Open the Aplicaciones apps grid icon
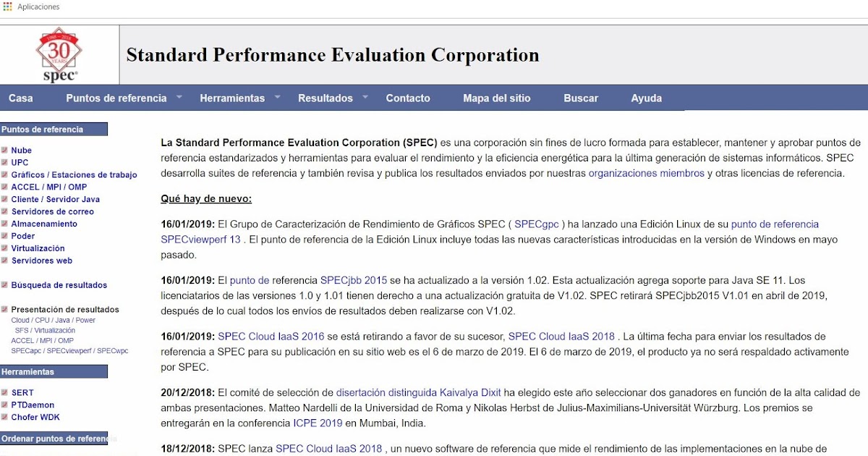The height and width of the screenshot is (456, 868). 8,7
